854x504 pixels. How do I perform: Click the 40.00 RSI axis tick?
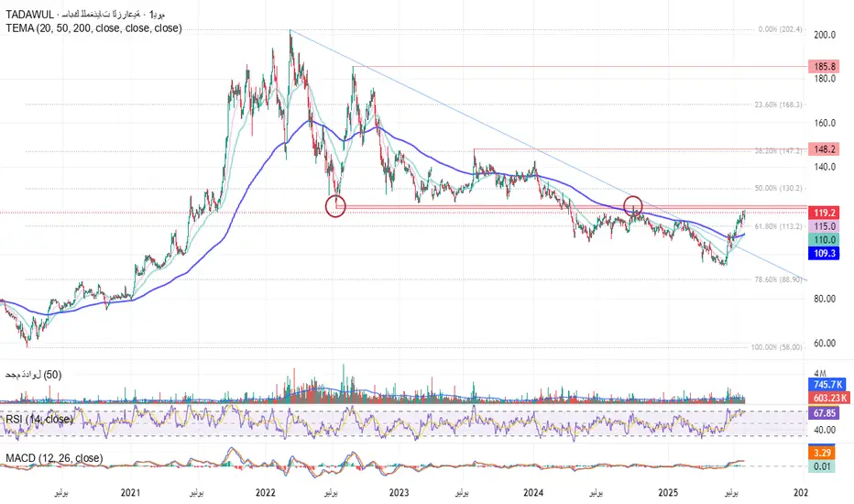(x=825, y=430)
